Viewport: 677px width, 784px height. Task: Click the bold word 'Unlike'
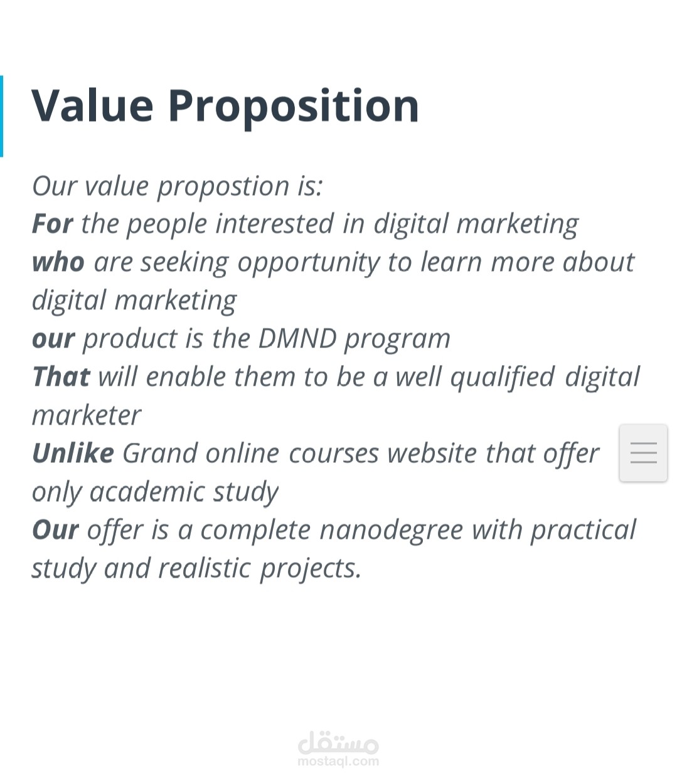(x=73, y=453)
